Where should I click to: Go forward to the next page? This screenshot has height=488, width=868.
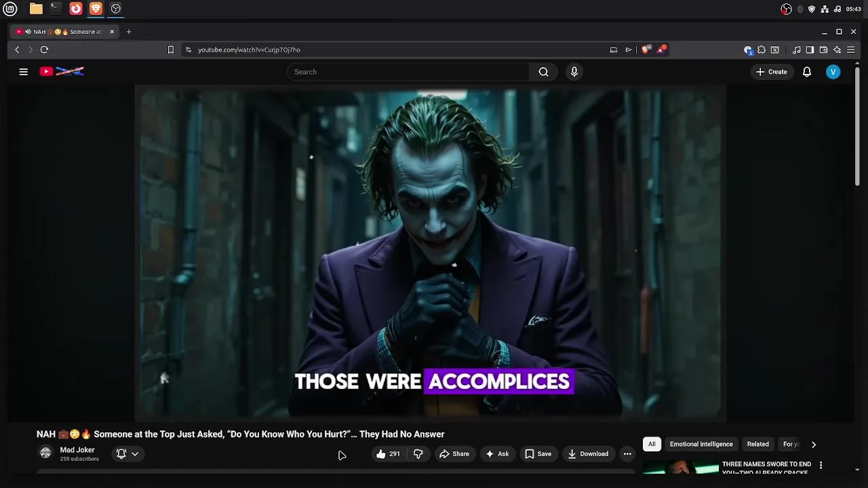coord(30,49)
